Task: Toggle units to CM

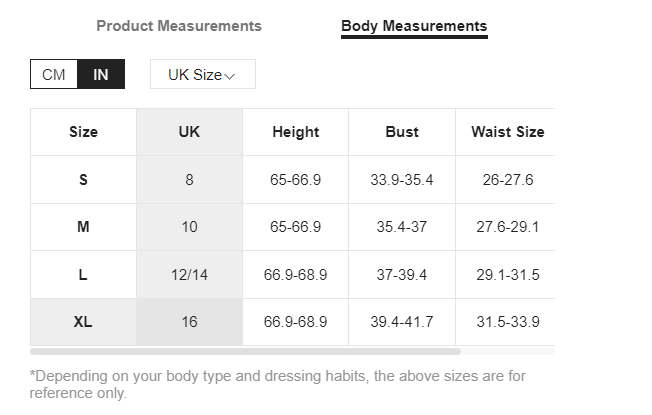Action: [54, 74]
